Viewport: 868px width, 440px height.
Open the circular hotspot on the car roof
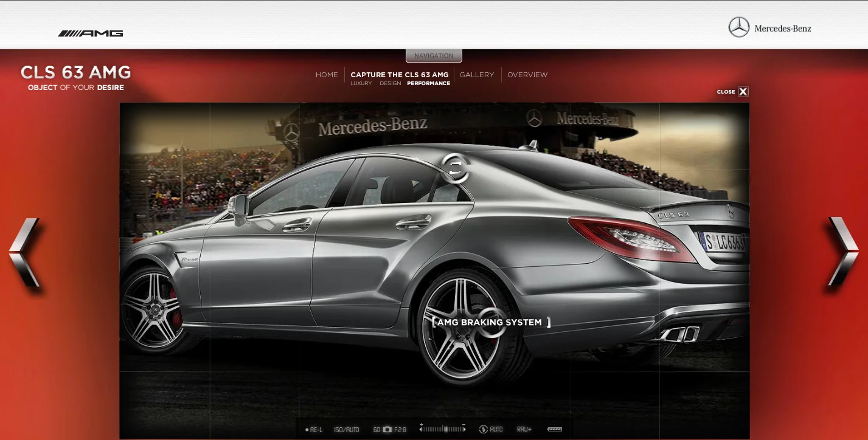tap(455, 168)
